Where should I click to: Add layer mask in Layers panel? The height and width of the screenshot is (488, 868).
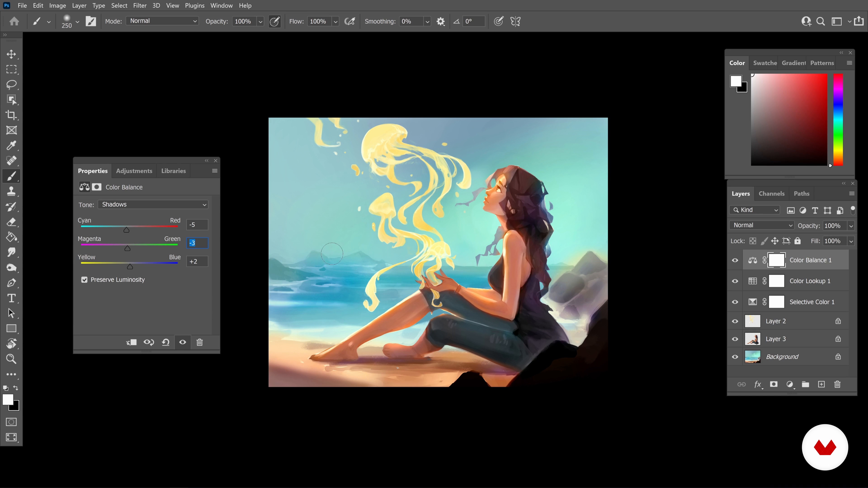click(x=774, y=384)
